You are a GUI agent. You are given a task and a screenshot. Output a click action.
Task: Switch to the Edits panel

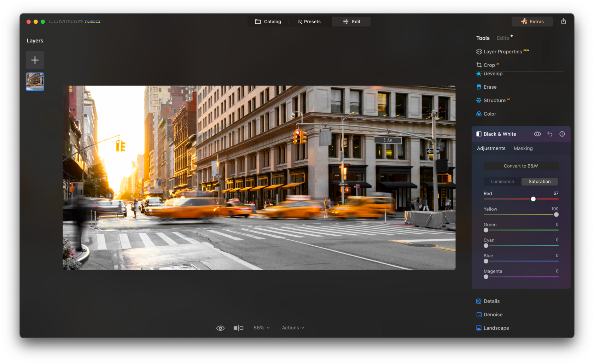point(503,38)
